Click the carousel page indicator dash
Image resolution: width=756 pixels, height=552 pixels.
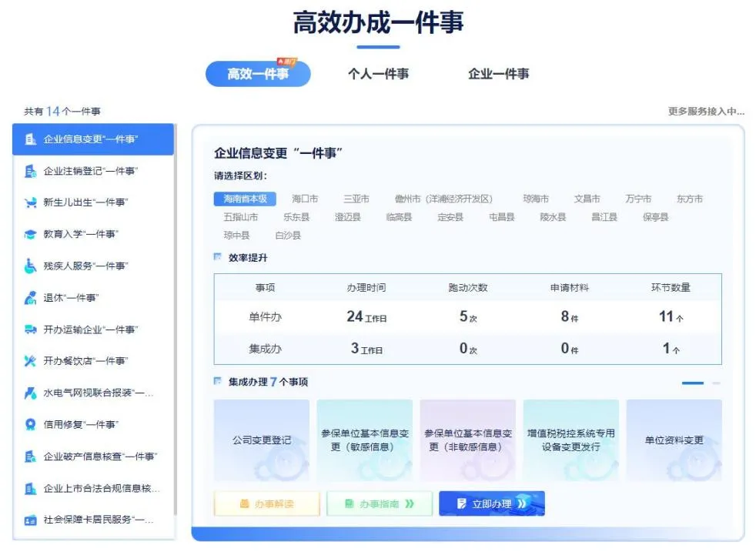tap(693, 383)
